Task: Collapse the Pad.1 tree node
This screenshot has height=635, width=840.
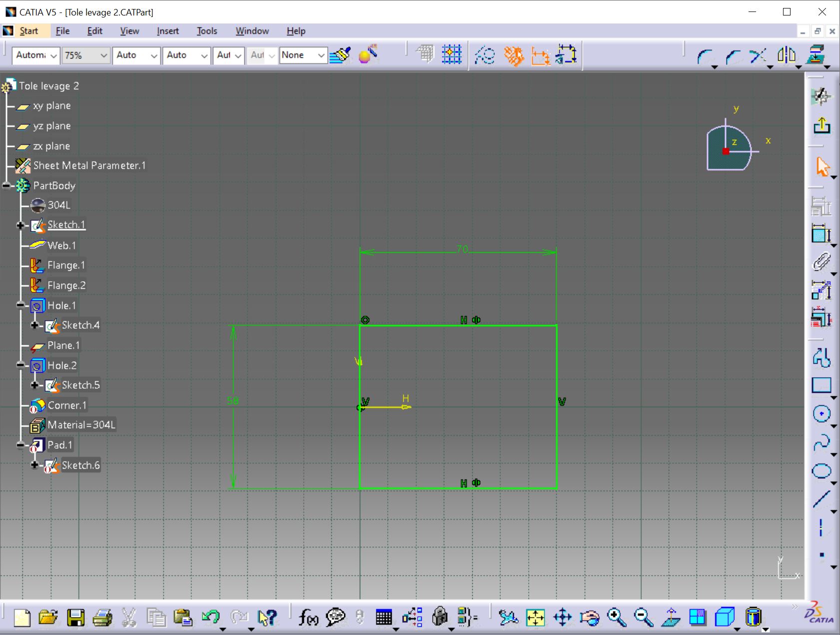Action: coord(20,445)
